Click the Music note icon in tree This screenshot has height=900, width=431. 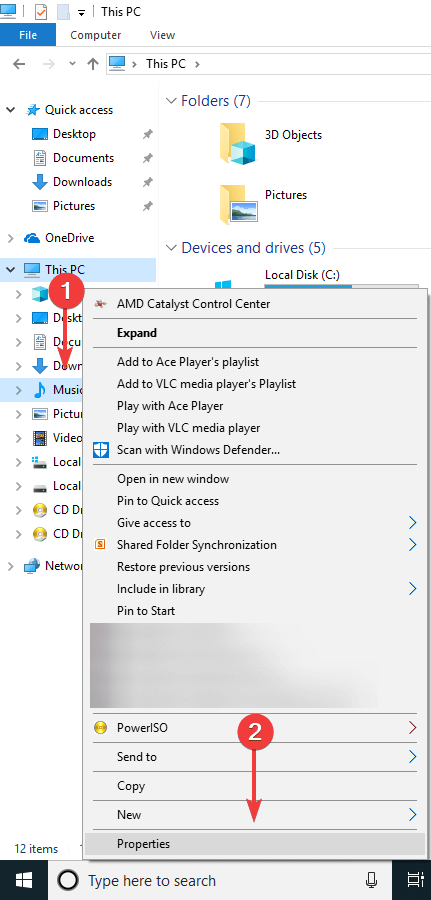tap(40, 390)
